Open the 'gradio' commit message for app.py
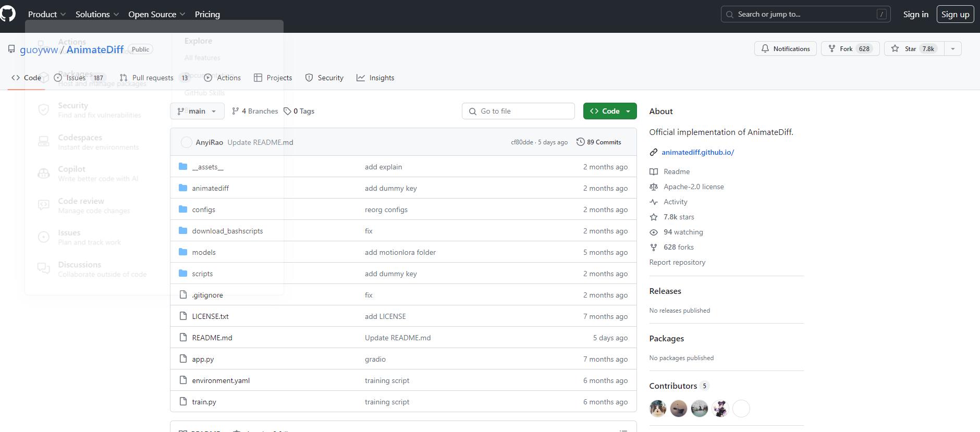 375,359
